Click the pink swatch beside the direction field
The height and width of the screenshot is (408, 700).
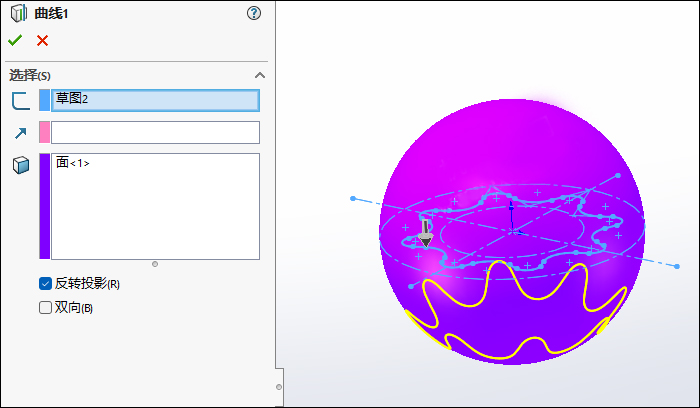tap(44, 132)
